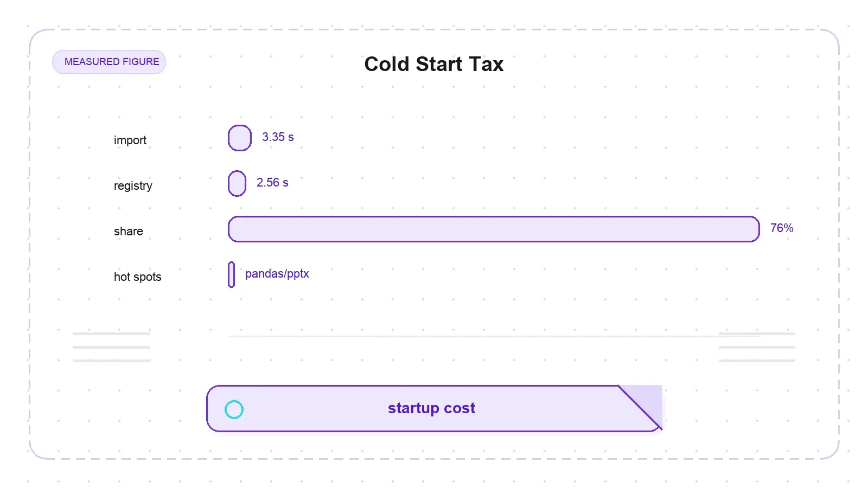
Task: Click the 76% share progress bar
Action: coord(494,229)
